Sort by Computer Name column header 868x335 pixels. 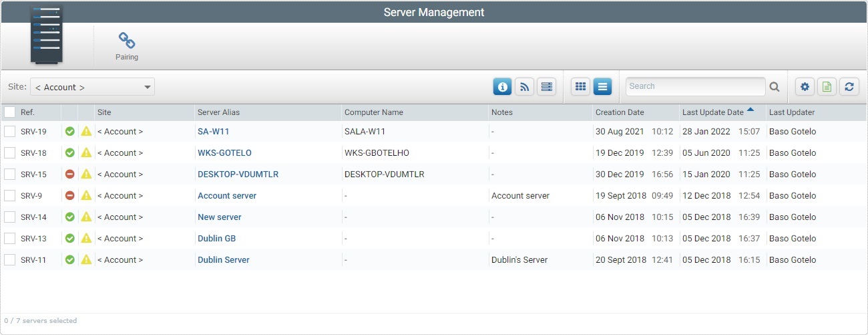(374, 112)
